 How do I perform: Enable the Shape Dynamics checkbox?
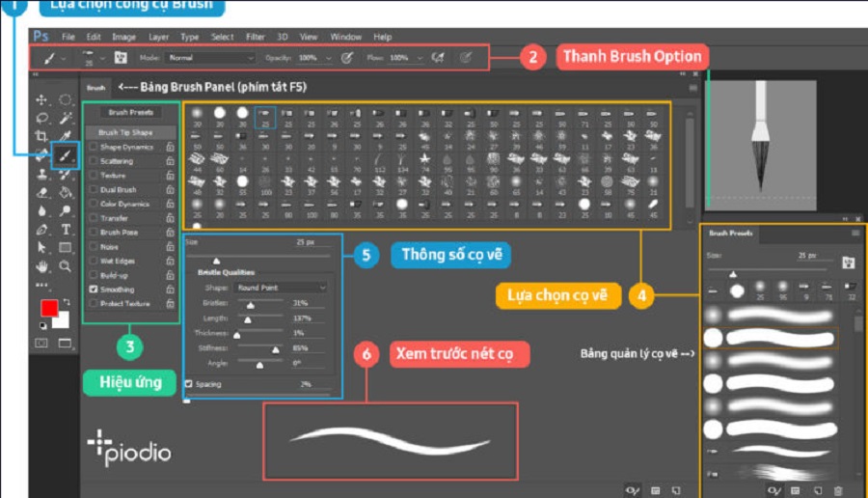94,147
